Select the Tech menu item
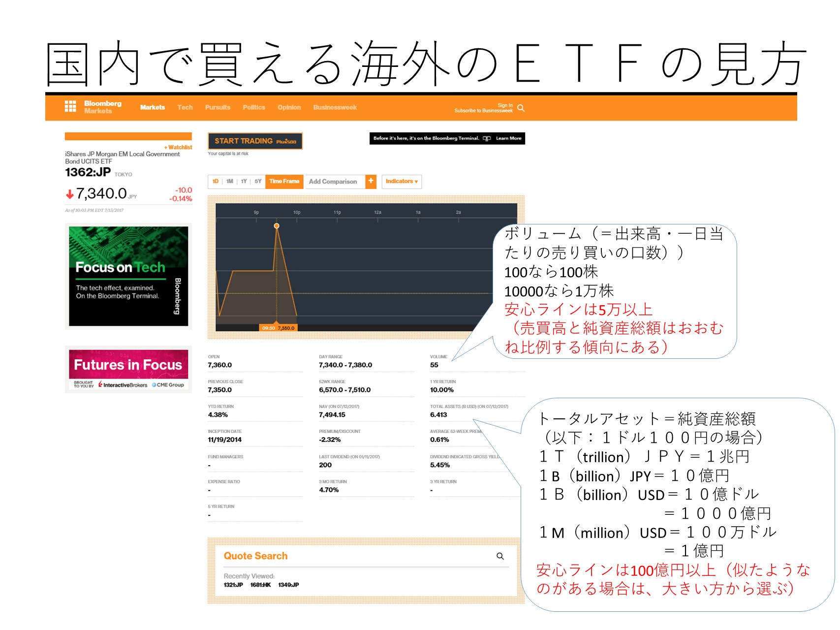The width and height of the screenshot is (840, 630). 185,107
